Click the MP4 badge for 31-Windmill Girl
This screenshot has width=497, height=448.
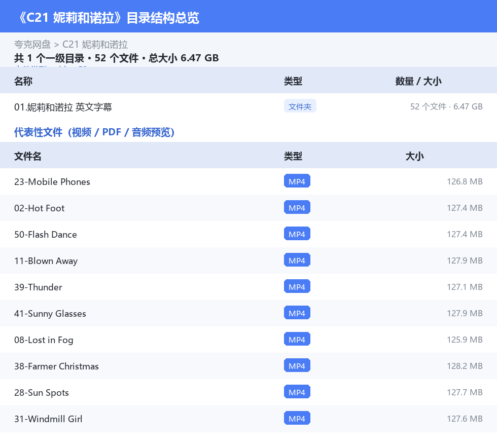[x=297, y=418]
